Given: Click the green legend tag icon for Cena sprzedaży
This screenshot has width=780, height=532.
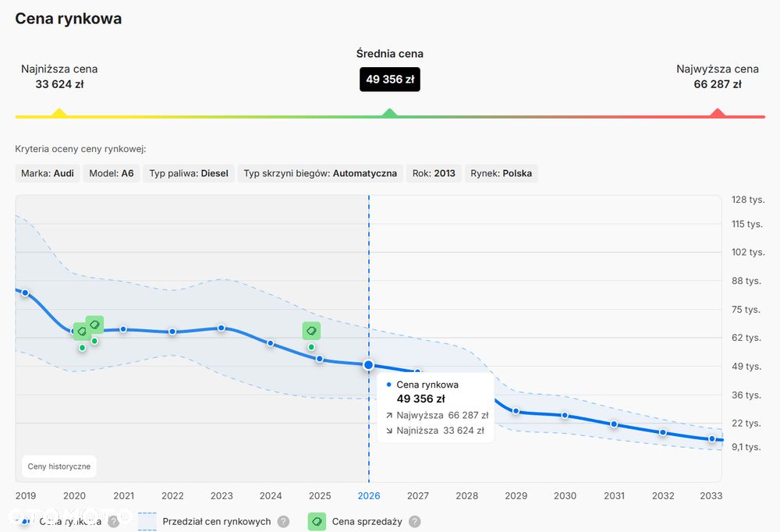Looking at the screenshot, I should pos(317,522).
